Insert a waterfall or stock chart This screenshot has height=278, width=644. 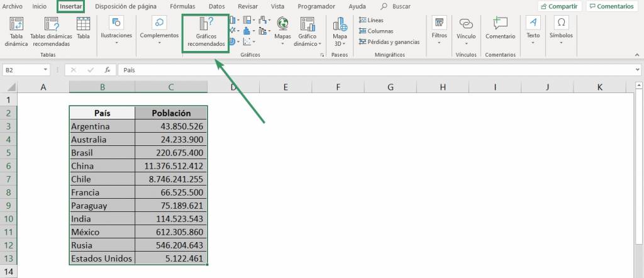(x=264, y=19)
